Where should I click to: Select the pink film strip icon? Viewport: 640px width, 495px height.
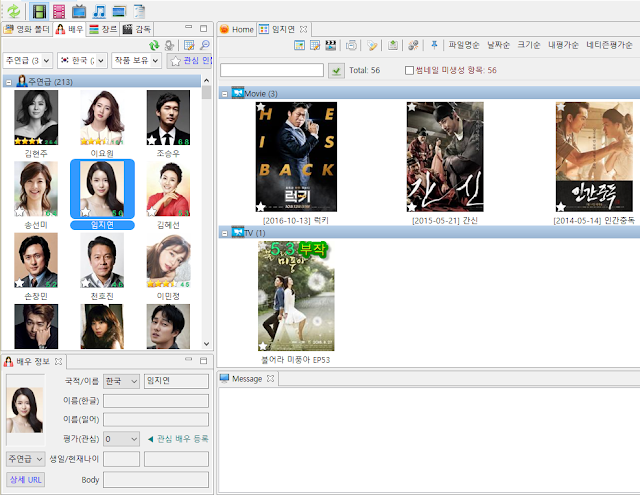click(x=59, y=11)
